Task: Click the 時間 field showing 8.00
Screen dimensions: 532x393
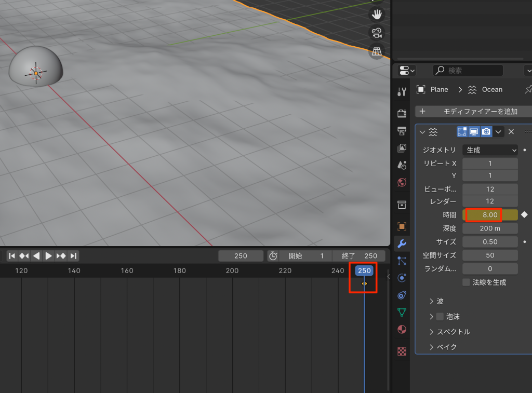Action: pyautogui.click(x=489, y=215)
